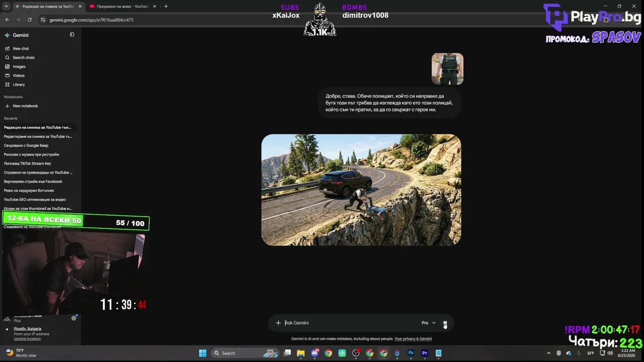Viewport: 644px width, 362px height.
Task: Switch to the Gemini 'Редакция на снимка' tab
Action: [48, 7]
